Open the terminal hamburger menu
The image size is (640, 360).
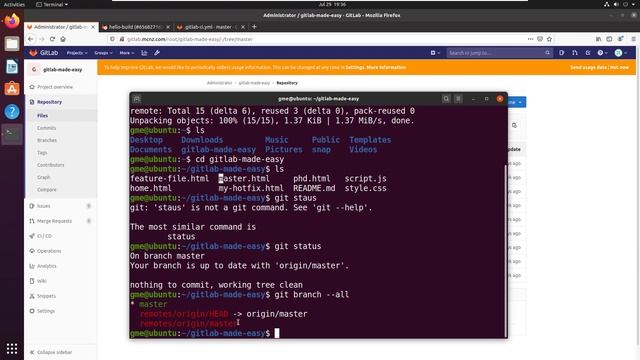click(x=458, y=99)
